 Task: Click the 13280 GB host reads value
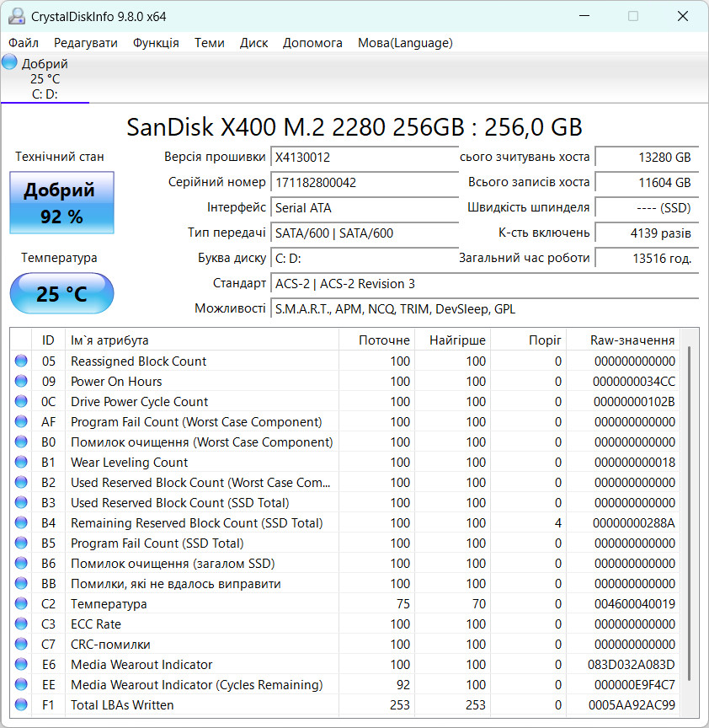tap(647, 157)
